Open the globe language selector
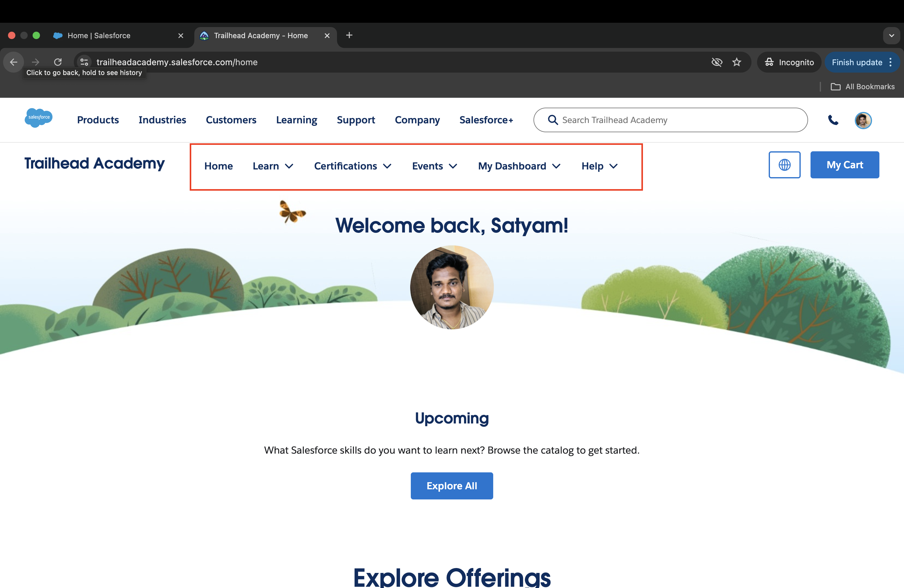 tap(784, 165)
